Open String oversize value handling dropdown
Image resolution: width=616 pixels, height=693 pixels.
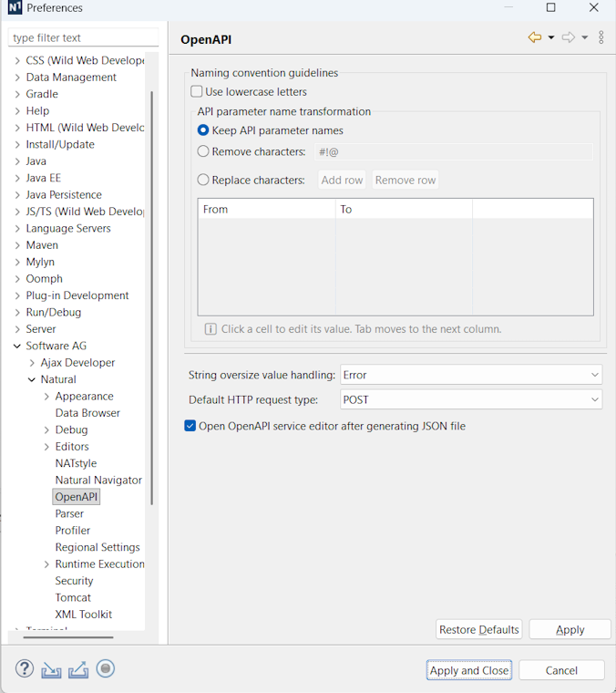471,375
